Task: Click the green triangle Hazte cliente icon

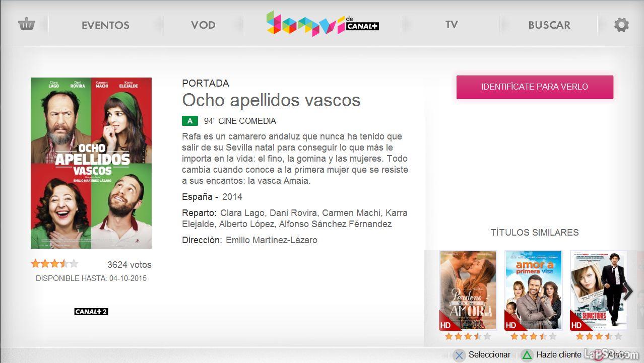Action: pos(527,355)
